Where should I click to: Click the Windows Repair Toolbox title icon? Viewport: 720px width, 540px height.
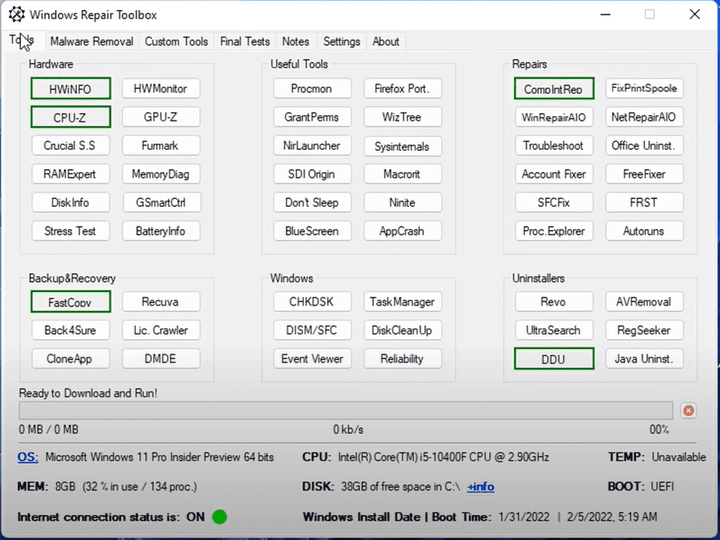16,15
